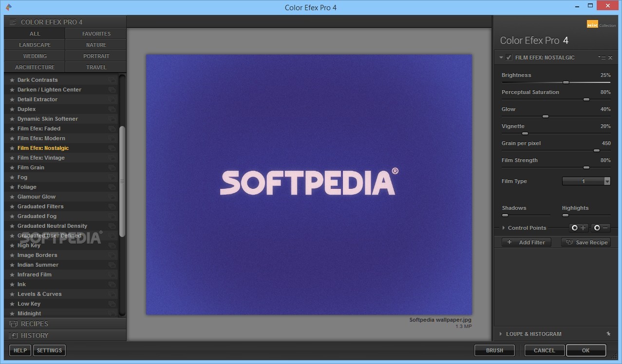Favorite the Duplex filter using its star
The height and width of the screenshot is (364, 622).
(x=12, y=109)
